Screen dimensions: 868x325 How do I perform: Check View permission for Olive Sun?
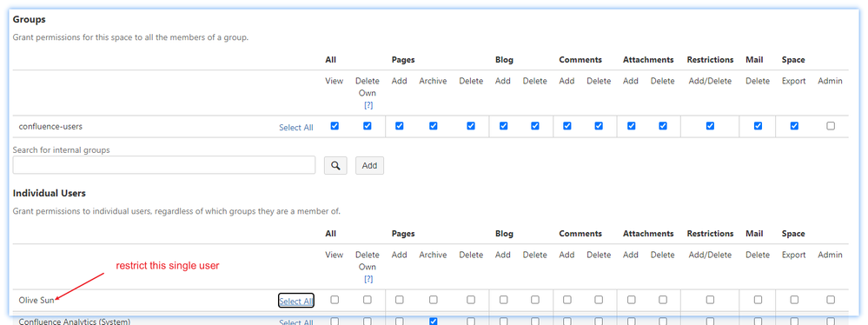tap(335, 300)
